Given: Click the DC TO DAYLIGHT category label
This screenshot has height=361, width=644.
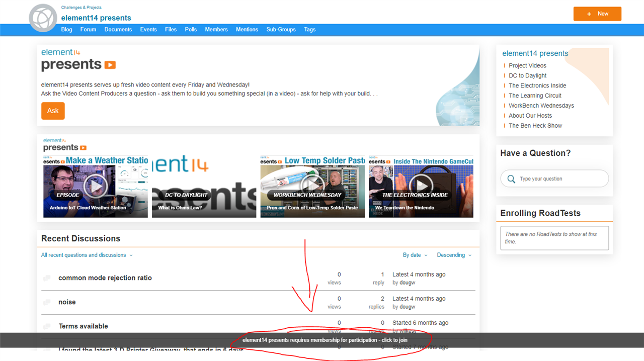Looking at the screenshot, I should tap(186, 195).
